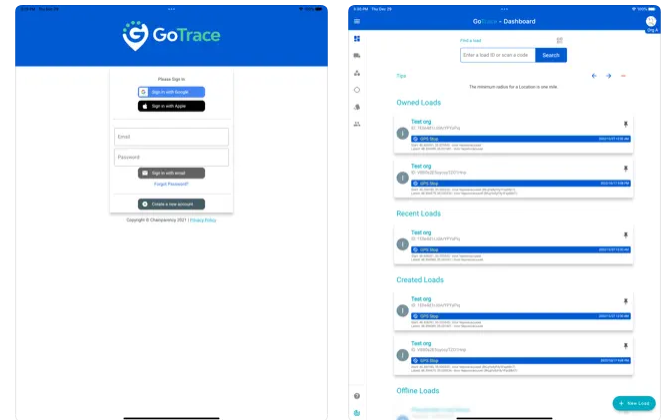Viewport: 665px width, 420px height.
Task: Click GPS Stop bar of second Created Loads card
Action: click(521, 361)
